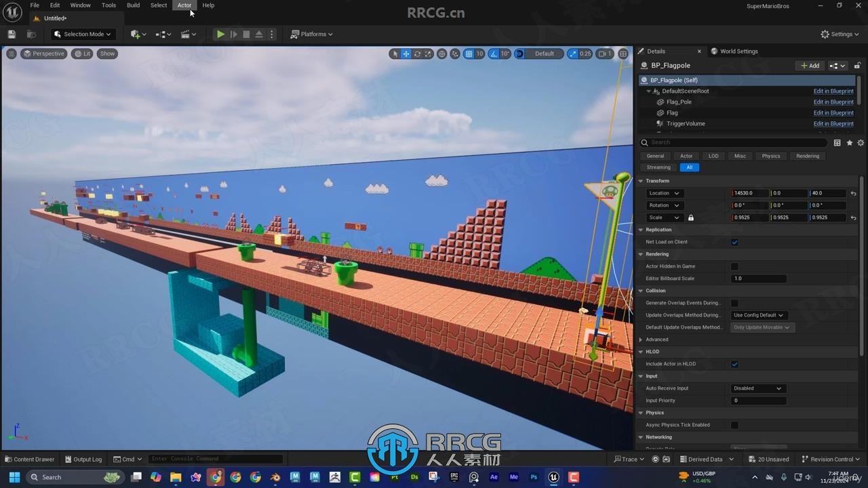Collapse the Transform section
868x488 pixels.
click(642, 181)
